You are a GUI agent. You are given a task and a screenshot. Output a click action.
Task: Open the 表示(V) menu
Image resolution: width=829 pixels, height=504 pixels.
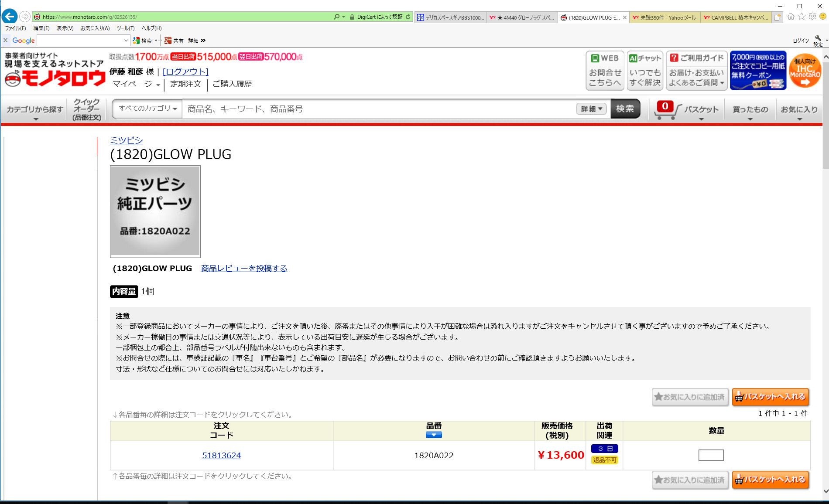pyautogui.click(x=65, y=28)
